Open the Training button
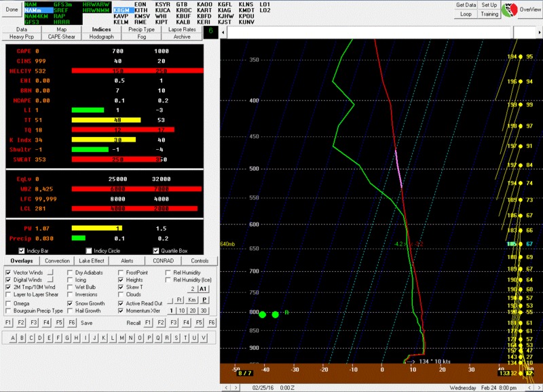 [x=489, y=14]
